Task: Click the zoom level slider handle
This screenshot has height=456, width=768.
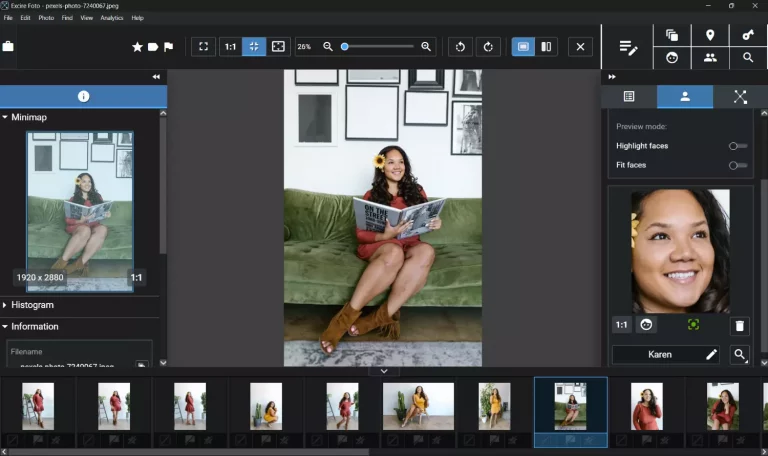Action: [345, 47]
